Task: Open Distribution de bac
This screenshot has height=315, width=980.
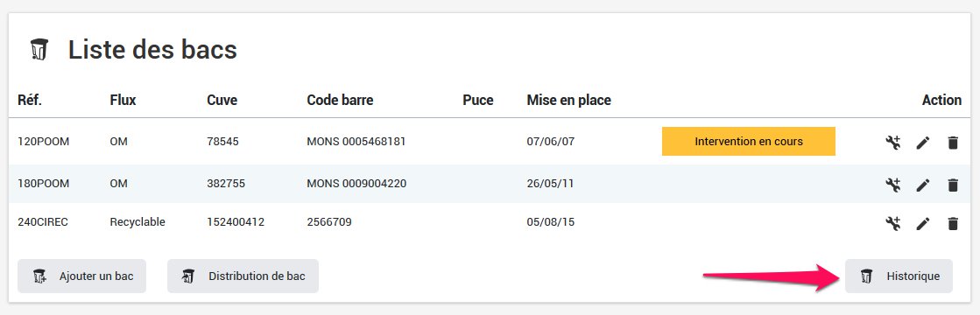Action: (243, 276)
